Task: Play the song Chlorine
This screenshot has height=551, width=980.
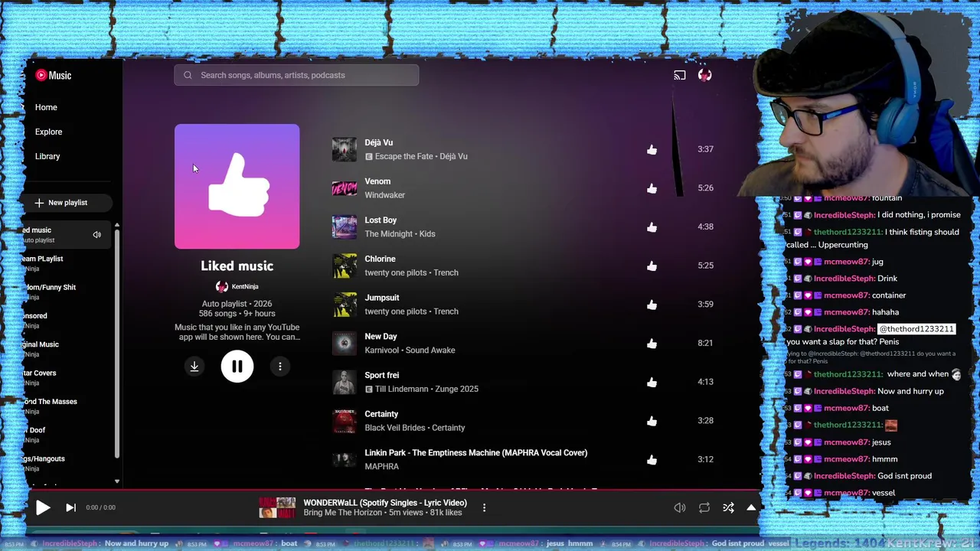Action: 380,259
